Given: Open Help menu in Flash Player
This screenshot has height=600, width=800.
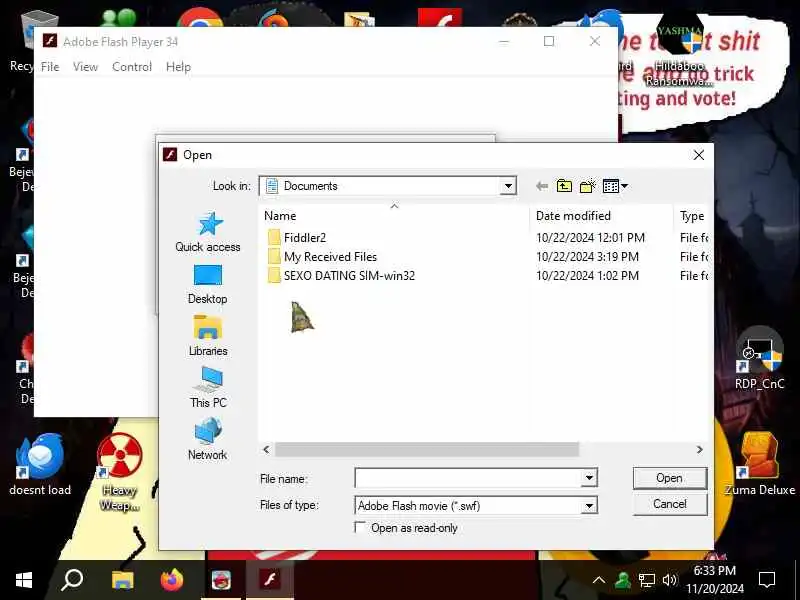Looking at the screenshot, I should tap(178, 67).
